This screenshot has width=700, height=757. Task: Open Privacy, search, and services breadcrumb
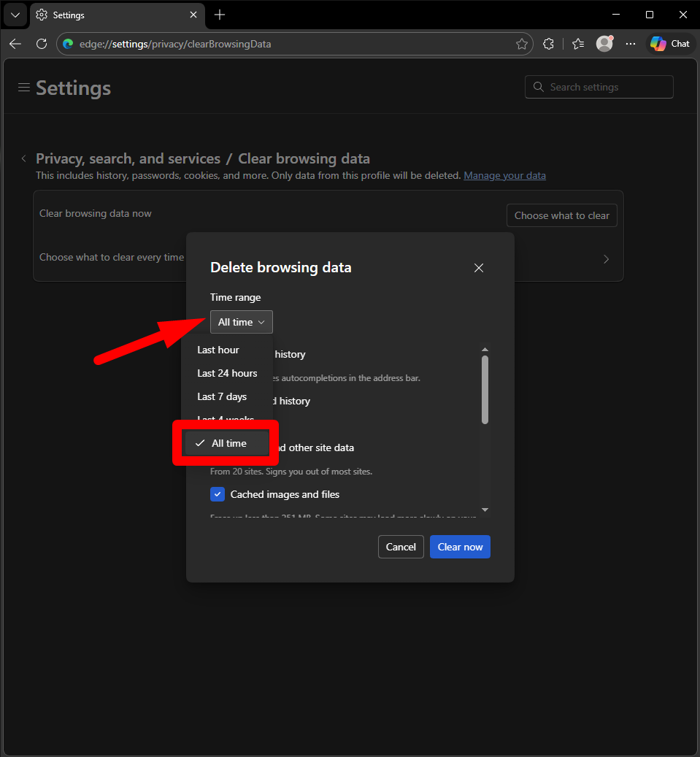128,158
